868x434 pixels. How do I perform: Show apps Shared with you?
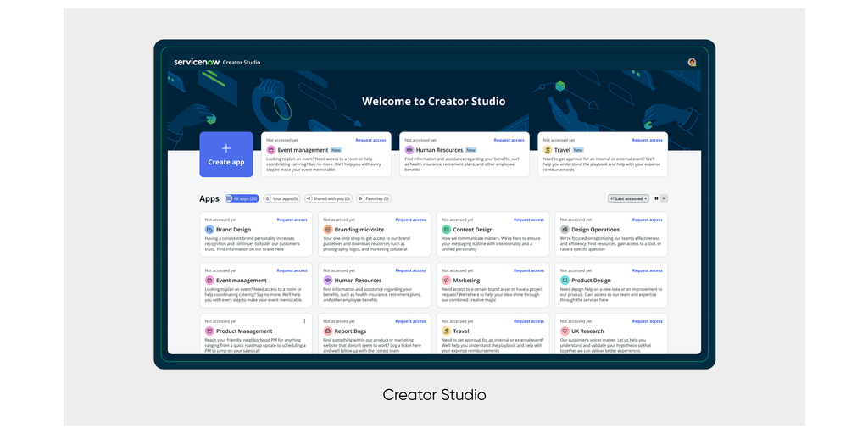pos(328,198)
